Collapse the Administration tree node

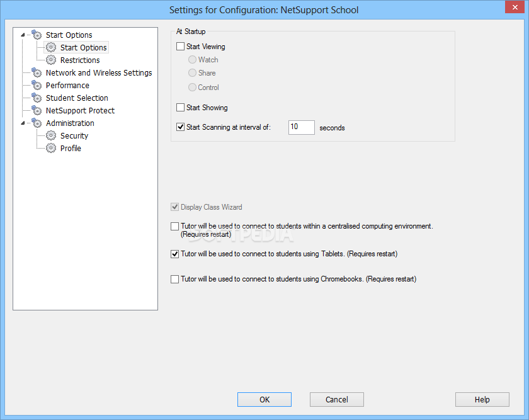coord(23,123)
